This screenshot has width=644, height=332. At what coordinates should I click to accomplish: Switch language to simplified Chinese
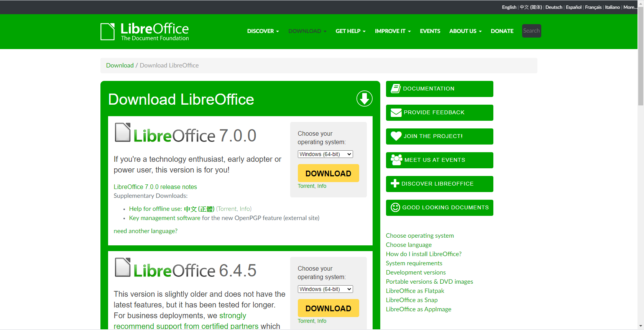pos(531,7)
